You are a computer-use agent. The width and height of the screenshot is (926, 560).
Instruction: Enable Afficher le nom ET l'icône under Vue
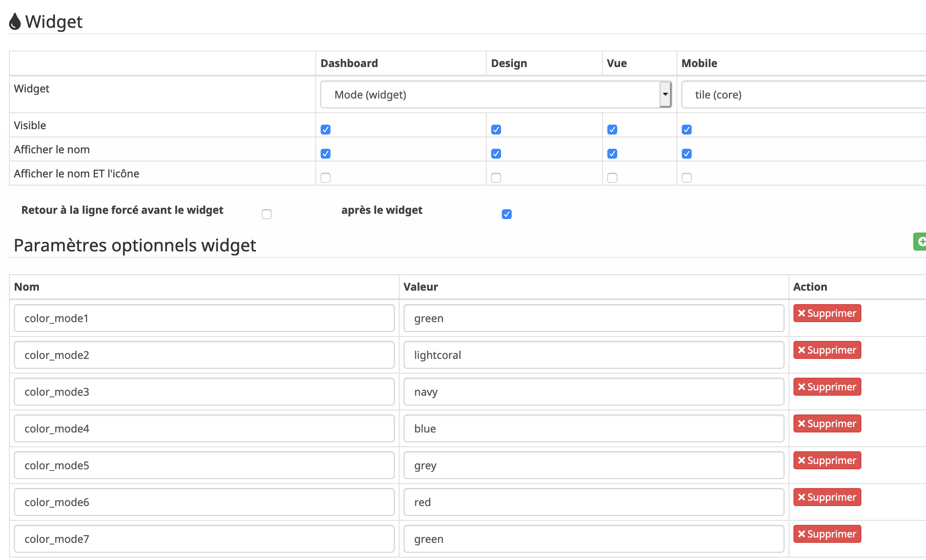[612, 177]
